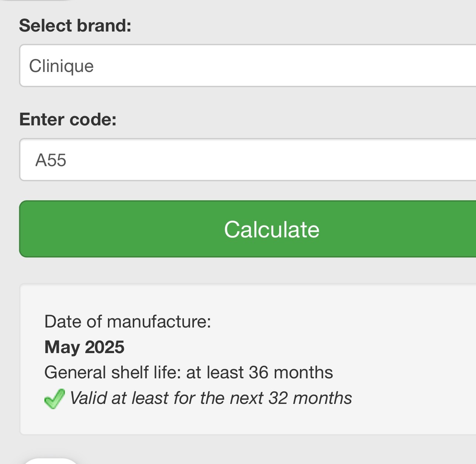The image size is (476, 464).
Task: Click the green checkmark validity icon
Action: click(54, 399)
